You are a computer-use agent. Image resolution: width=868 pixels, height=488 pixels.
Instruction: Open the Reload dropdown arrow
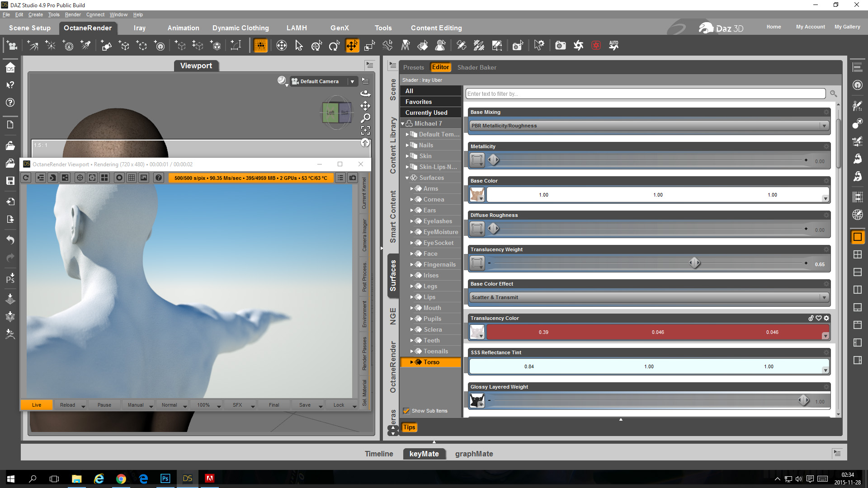click(x=83, y=406)
